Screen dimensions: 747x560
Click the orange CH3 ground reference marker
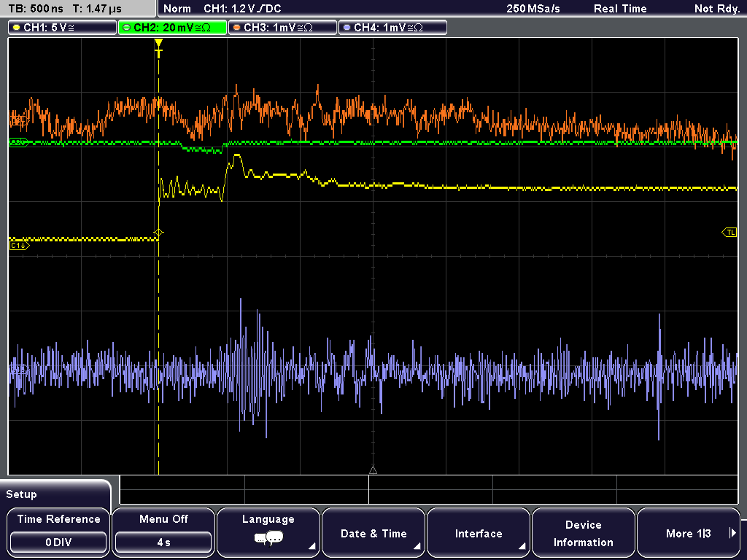pos(18,121)
